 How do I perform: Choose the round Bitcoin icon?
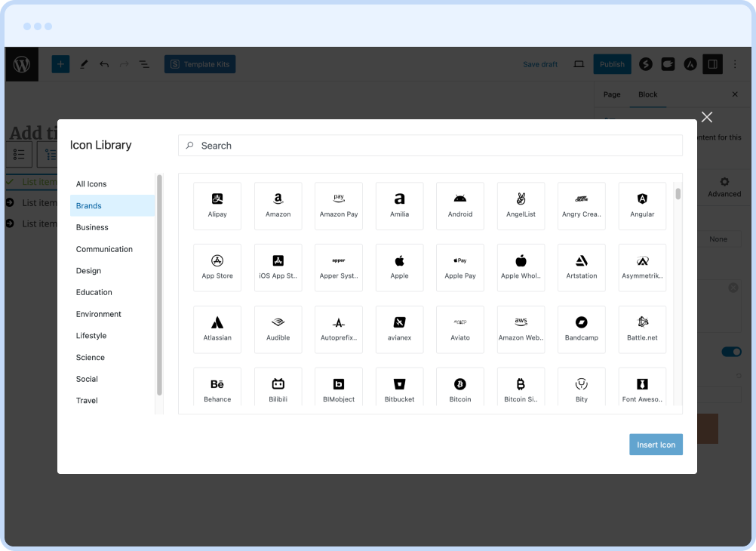(x=460, y=386)
